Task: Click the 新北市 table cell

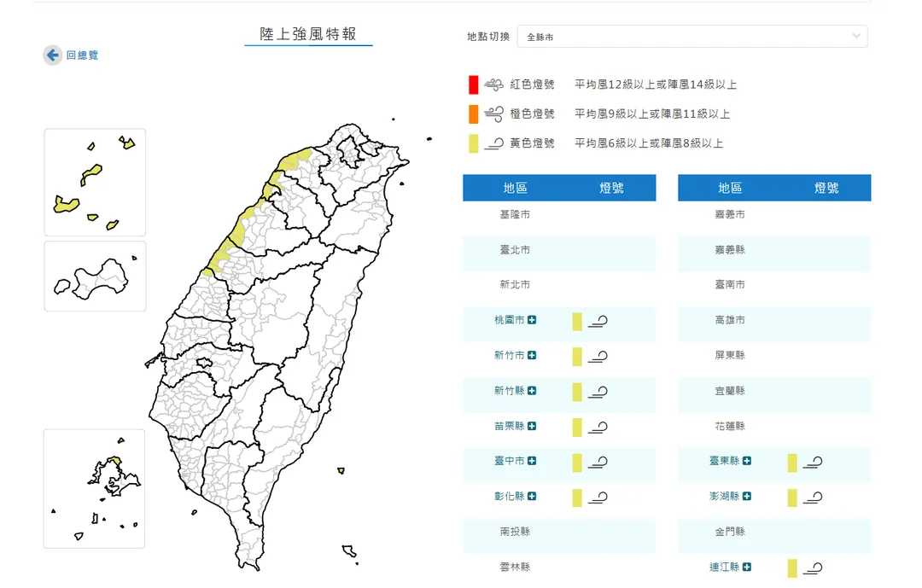Action: (x=515, y=284)
